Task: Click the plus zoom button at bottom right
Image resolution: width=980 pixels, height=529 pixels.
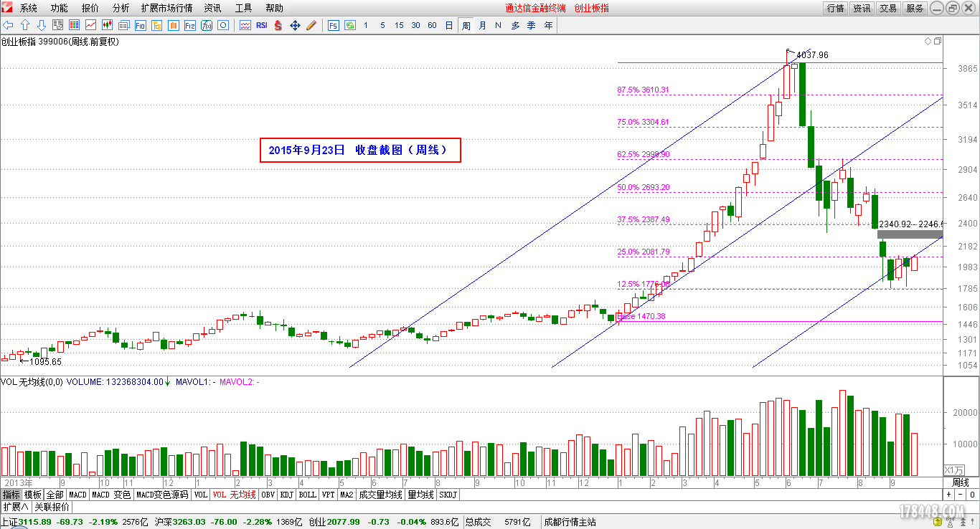Action: [x=948, y=495]
